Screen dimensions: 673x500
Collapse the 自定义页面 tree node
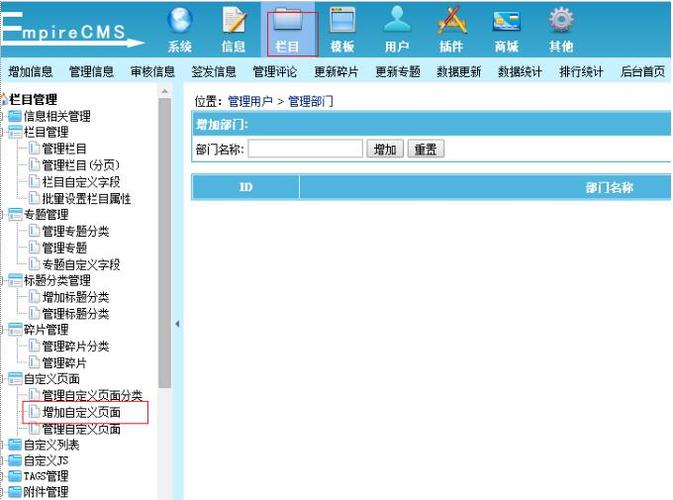[2, 379]
